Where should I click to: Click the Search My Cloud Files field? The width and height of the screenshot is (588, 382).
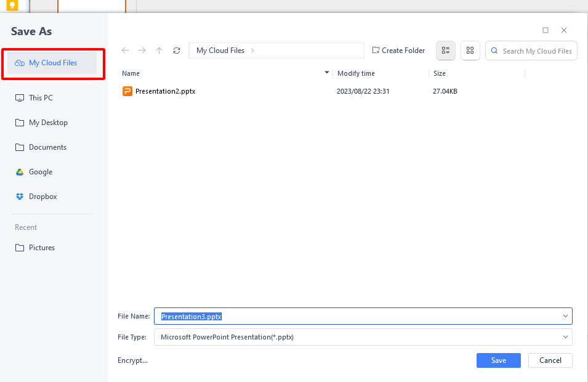(x=536, y=51)
